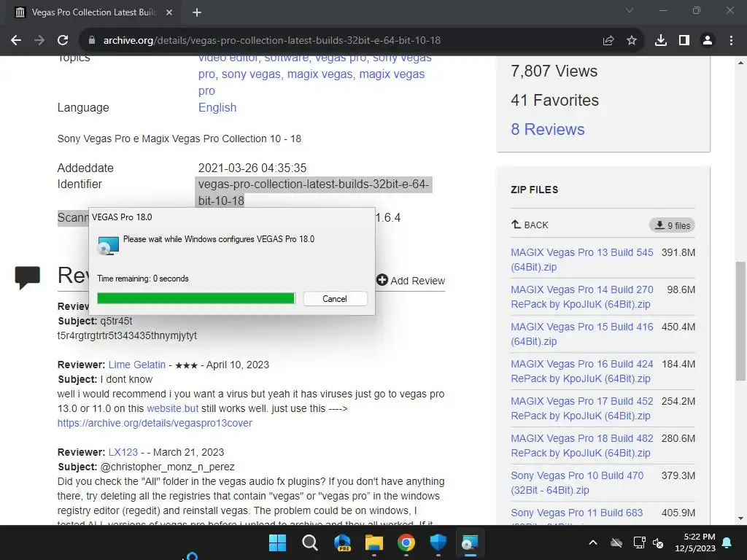Screen dimensions: 747x560
Task: Click the page vertical scrollbar thumb
Action: [740, 321]
